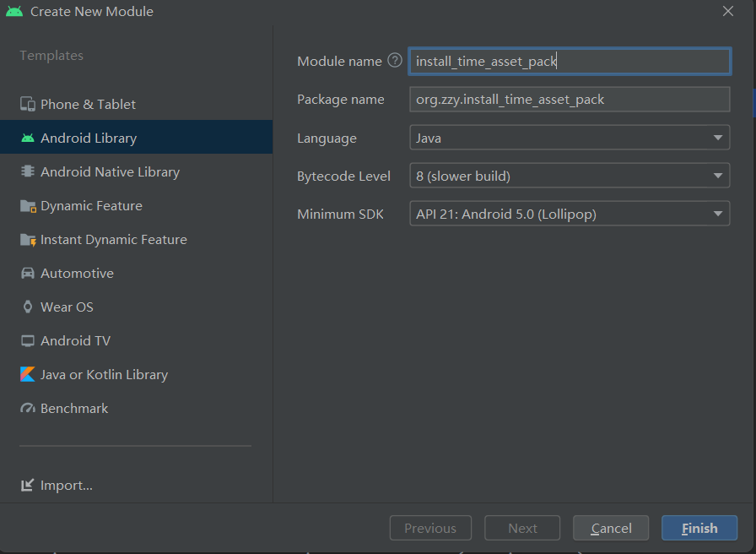Click the Minimum SDK label
Screen dimensions: 756x554
pyautogui.click(x=340, y=214)
